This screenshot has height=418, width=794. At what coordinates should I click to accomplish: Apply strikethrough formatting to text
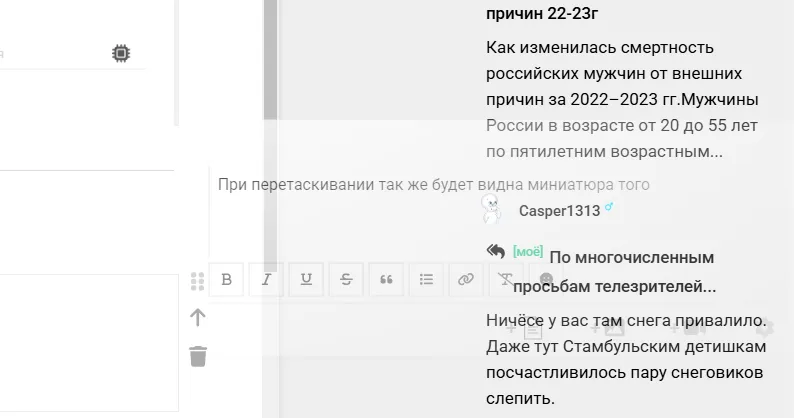coord(346,279)
